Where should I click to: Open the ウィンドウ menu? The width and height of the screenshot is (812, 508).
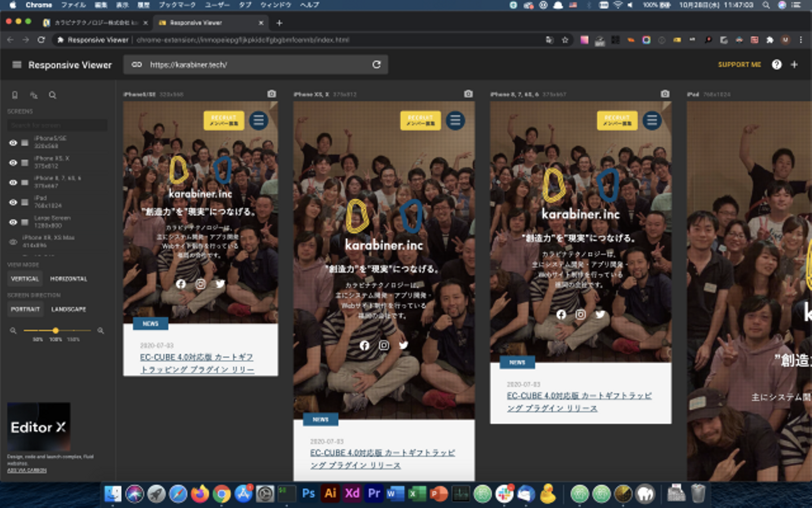276,5
